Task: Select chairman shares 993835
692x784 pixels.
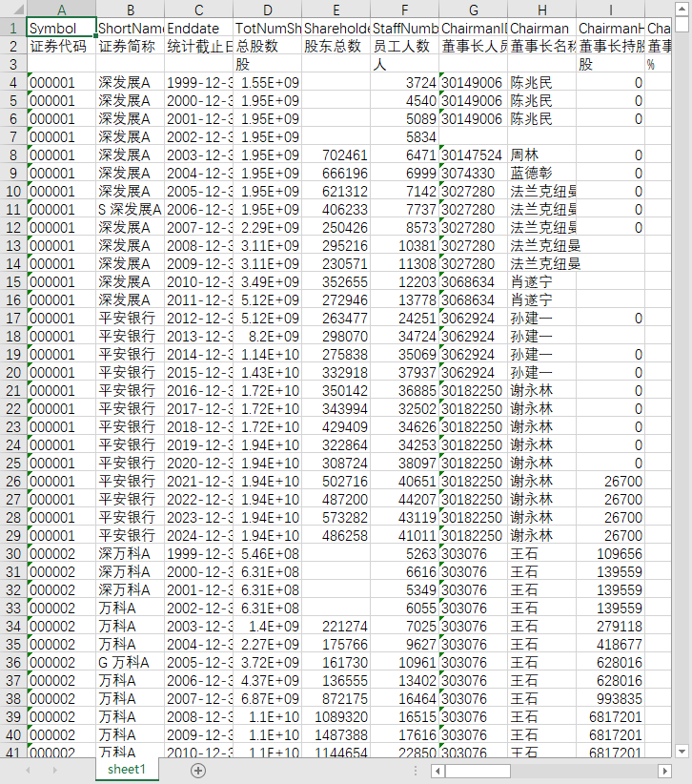Action: point(611,698)
